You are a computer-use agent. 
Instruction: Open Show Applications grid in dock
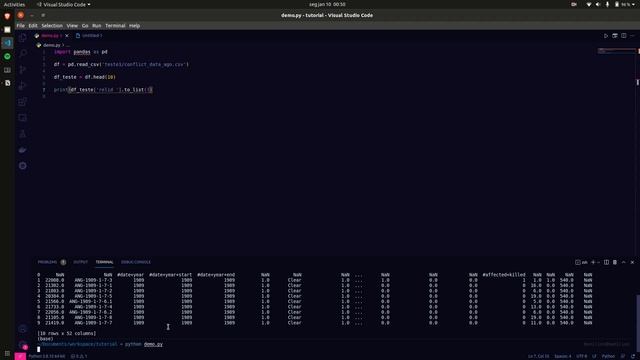click(7, 353)
